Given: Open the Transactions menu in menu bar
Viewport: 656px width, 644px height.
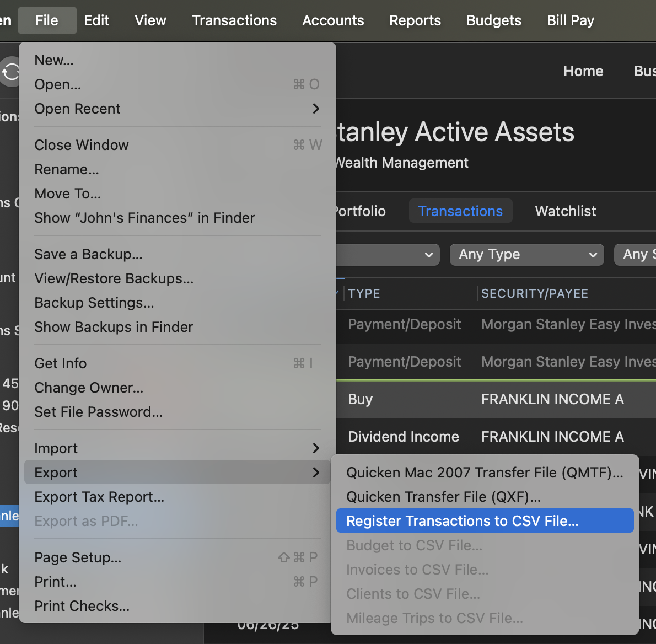Looking at the screenshot, I should pos(234,20).
